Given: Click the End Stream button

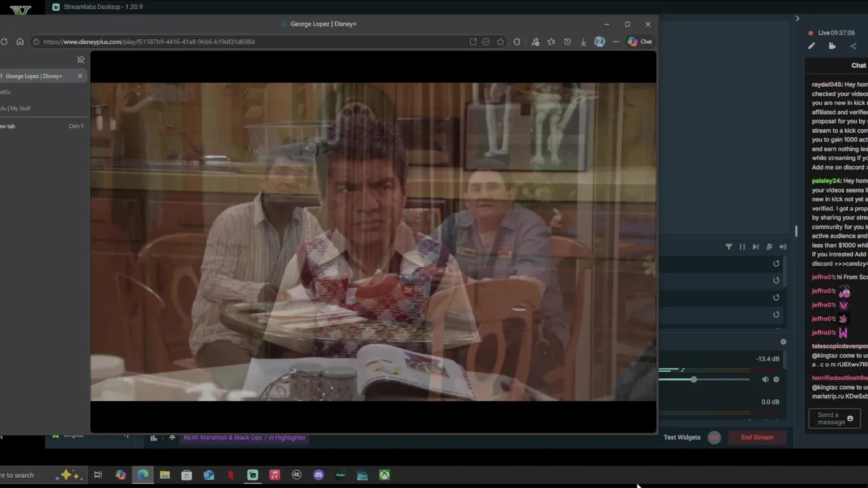Looking at the screenshot, I should pyautogui.click(x=757, y=437).
